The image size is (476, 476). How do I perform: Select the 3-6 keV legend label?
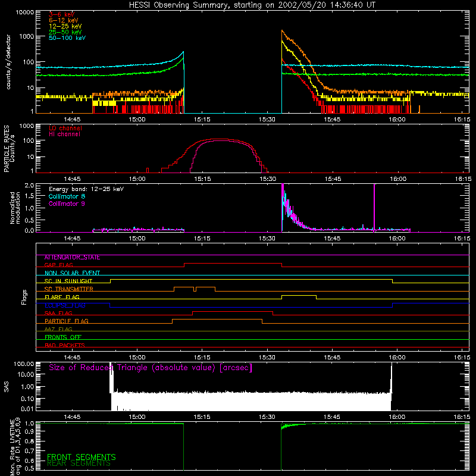pyautogui.click(x=62, y=14)
